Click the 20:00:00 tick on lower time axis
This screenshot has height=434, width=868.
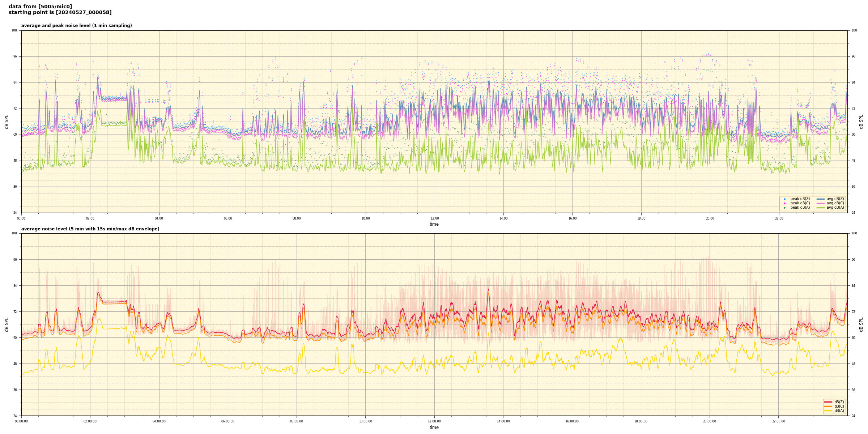[x=710, y=421]
